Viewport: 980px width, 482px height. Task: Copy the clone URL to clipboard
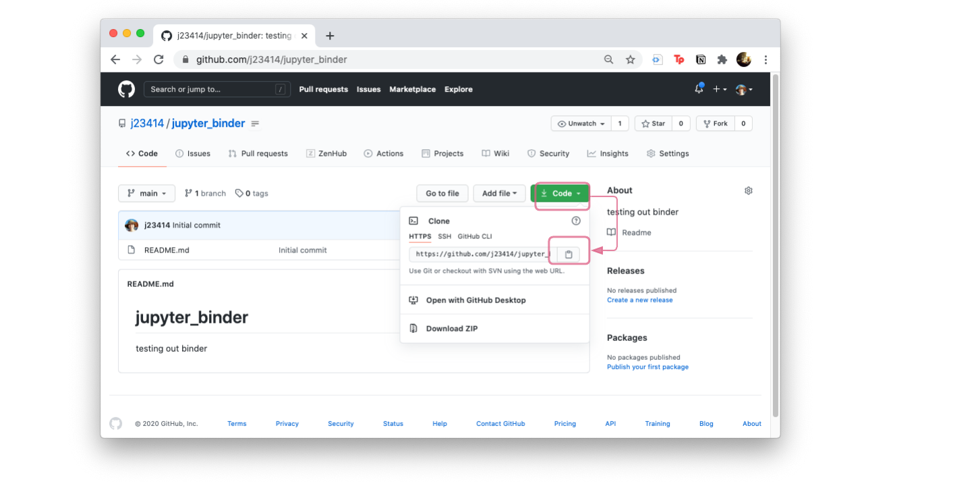point(569,255)
